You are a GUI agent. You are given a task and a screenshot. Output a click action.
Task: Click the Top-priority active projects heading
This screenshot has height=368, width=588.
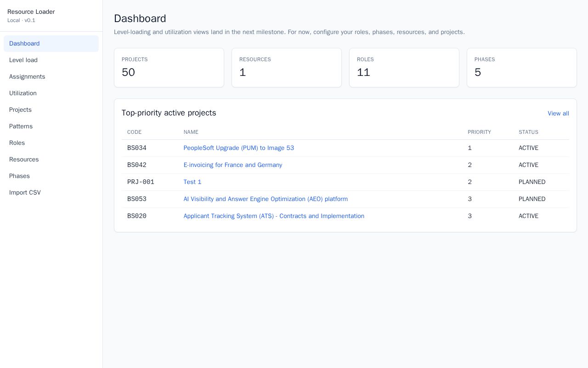(x=169, y=113)
